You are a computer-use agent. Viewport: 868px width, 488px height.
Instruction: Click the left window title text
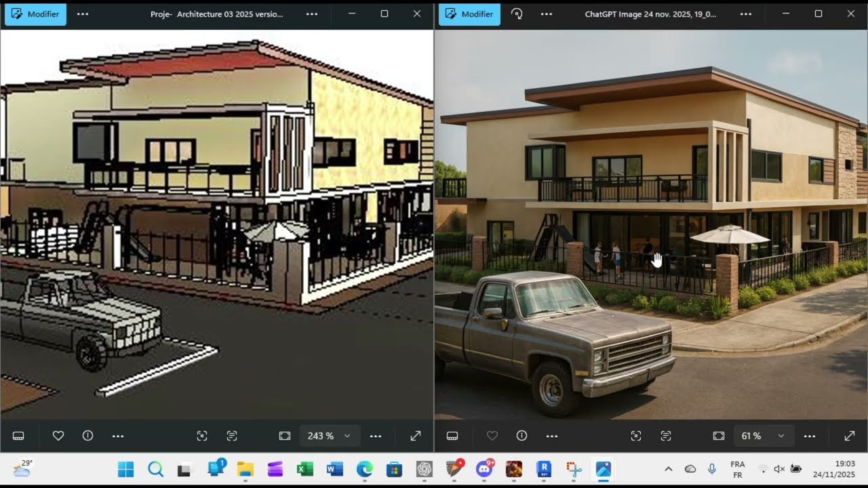click(217, 14)
